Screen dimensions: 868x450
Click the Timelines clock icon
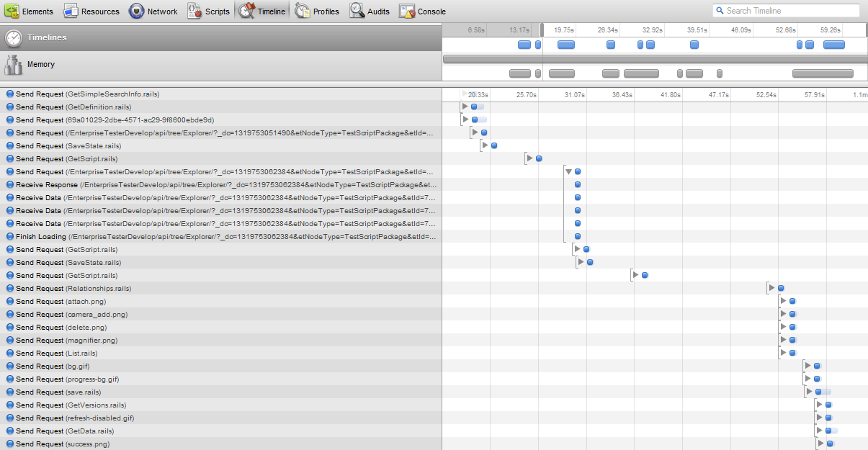(x=14, y=37)
